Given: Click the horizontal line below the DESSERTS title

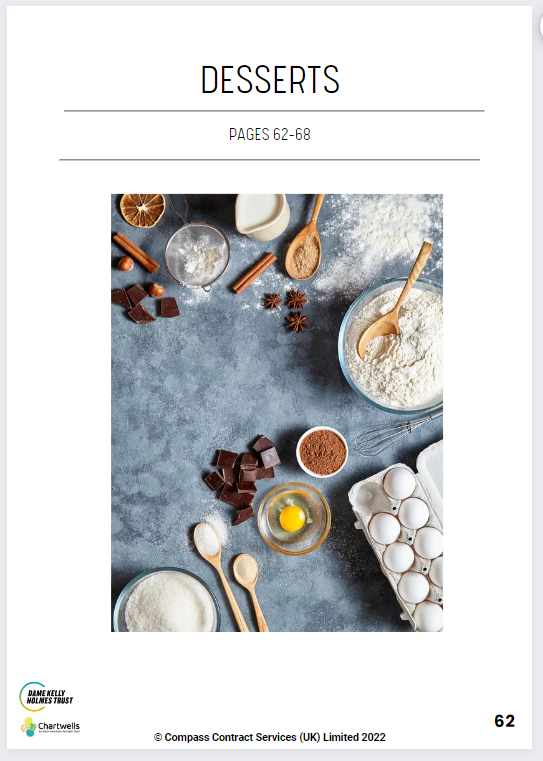Looking at the screenshot, I should (x=274, y=111).
